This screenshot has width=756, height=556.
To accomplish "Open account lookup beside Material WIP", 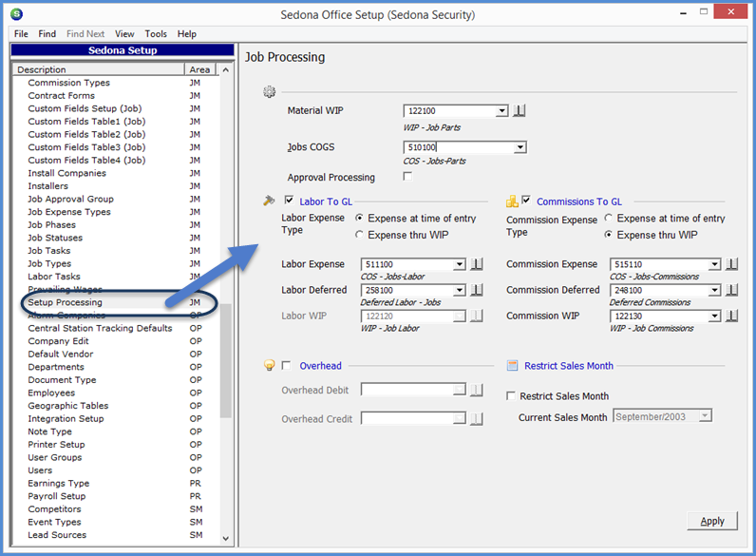I will pos(519,111).
